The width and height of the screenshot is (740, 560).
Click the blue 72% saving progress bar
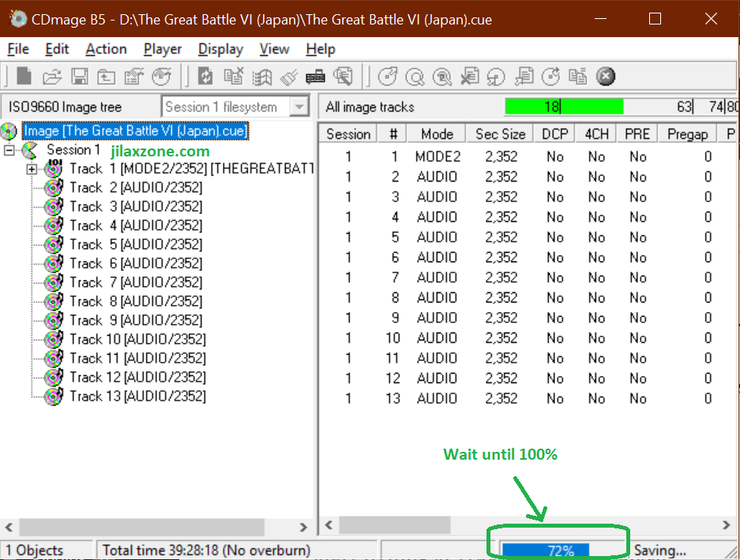[x=546, y=551]
